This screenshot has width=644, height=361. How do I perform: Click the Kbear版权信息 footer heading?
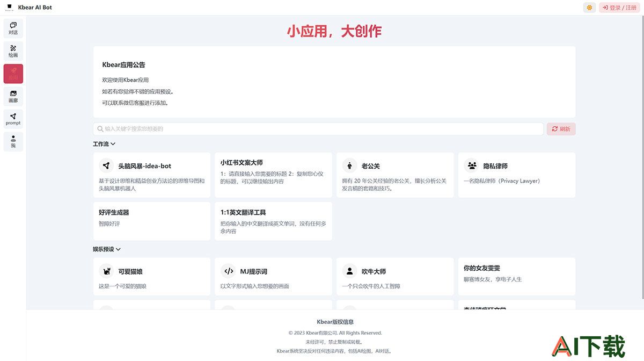(335, 322)
